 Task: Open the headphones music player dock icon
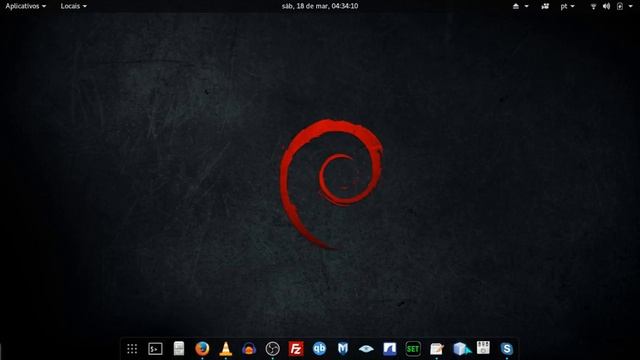pos(249,349)
